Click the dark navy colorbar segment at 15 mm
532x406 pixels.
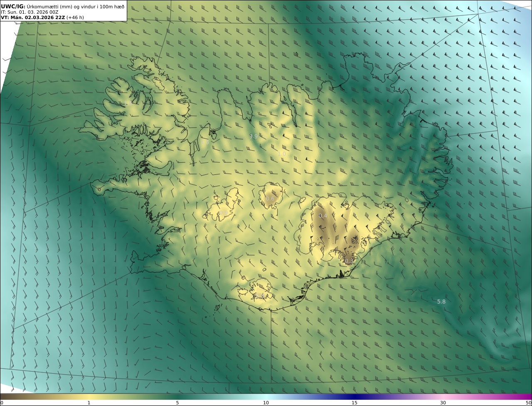355,396
